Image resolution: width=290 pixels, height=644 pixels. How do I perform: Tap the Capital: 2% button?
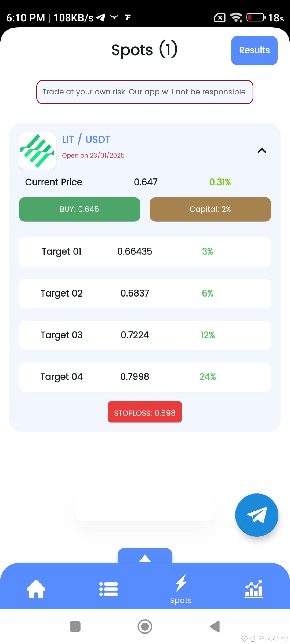(x=210, y=209)
